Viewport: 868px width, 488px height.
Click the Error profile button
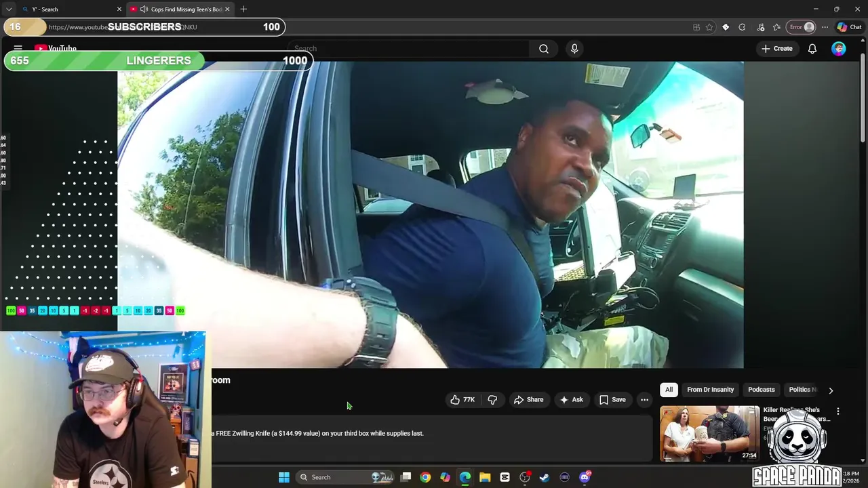pyautogui.click(x=801, y=27)
